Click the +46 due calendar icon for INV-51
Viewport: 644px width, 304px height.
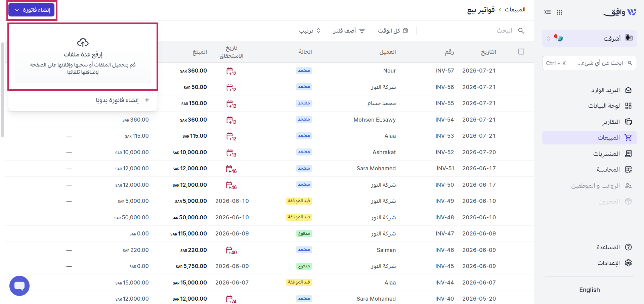231,169
